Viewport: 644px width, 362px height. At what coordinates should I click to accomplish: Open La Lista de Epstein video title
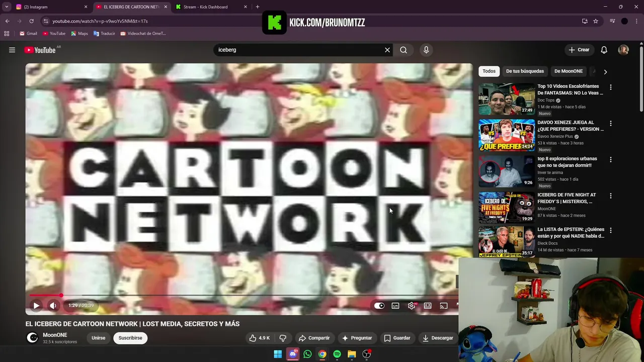point(571,233)
